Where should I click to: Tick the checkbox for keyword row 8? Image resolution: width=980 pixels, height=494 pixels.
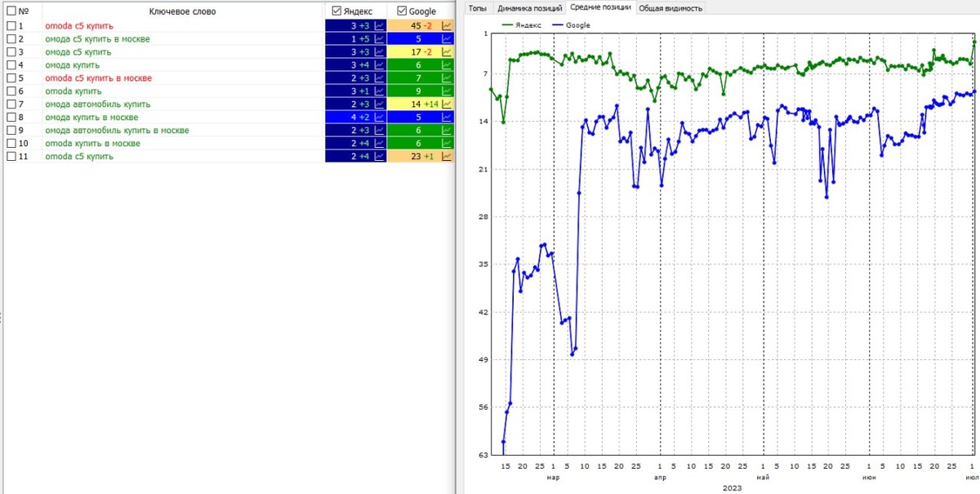tap(11, 118)
